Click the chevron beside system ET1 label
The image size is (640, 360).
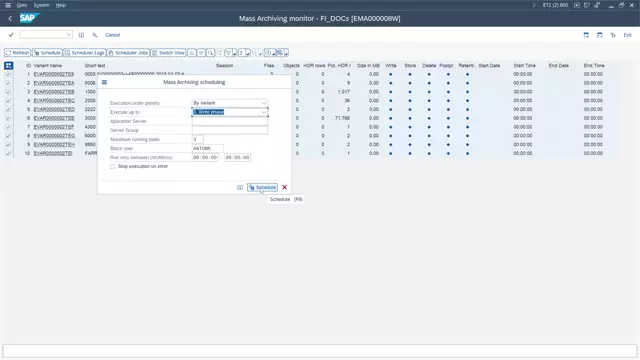click(533, 5)
